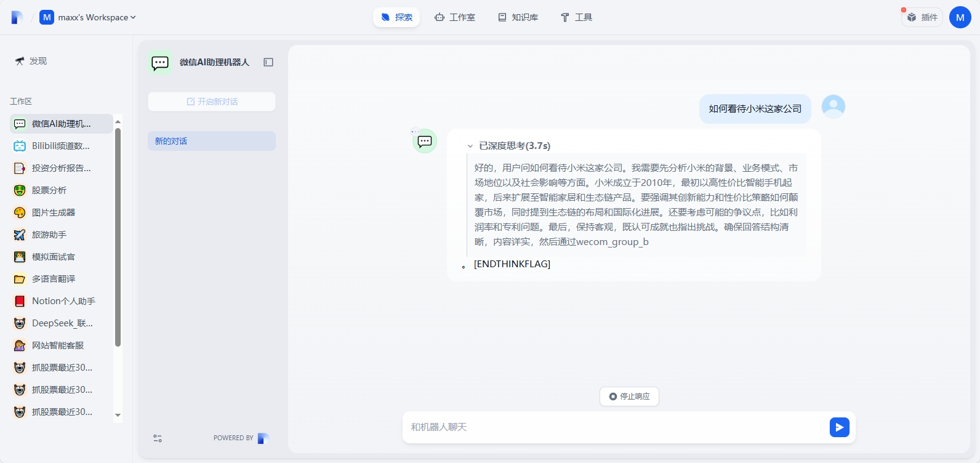The width and height of the screenshot is (980, 463).
Task: Open the 插件 plugins button
Action: 922,17
